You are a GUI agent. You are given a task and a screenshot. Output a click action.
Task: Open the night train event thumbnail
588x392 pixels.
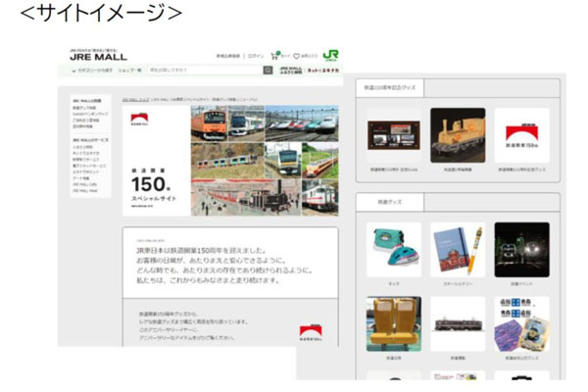coord(522,250)
